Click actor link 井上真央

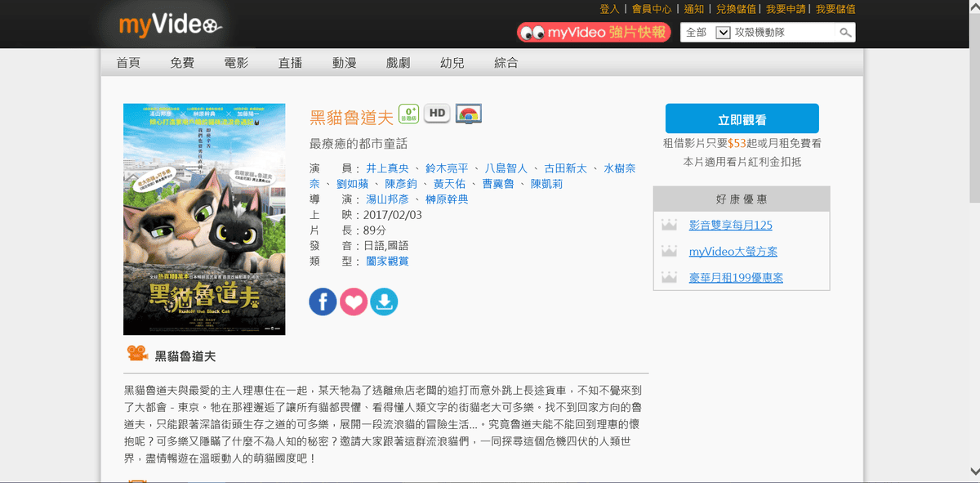point(388,168)
